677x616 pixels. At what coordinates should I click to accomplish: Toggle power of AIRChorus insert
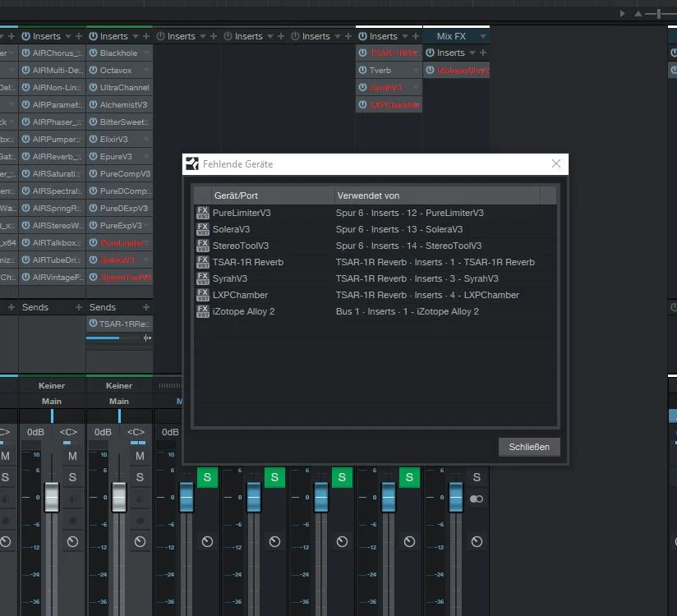pos(26,53)
